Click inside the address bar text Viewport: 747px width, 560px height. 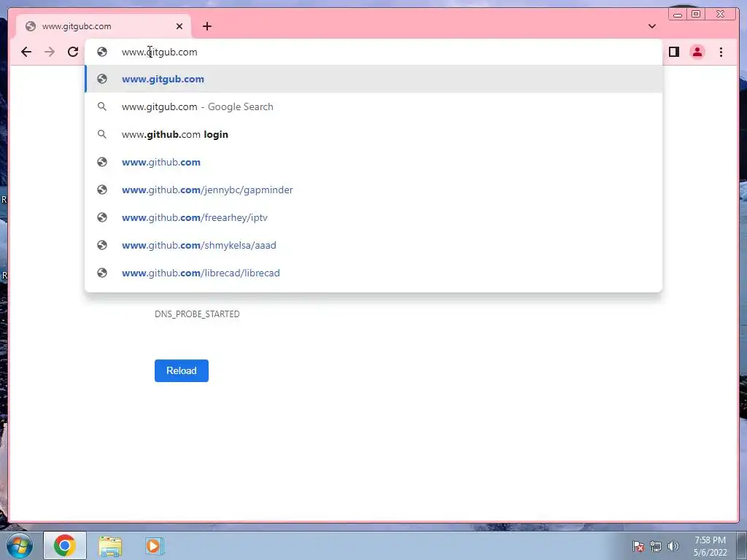pos(159,52)
